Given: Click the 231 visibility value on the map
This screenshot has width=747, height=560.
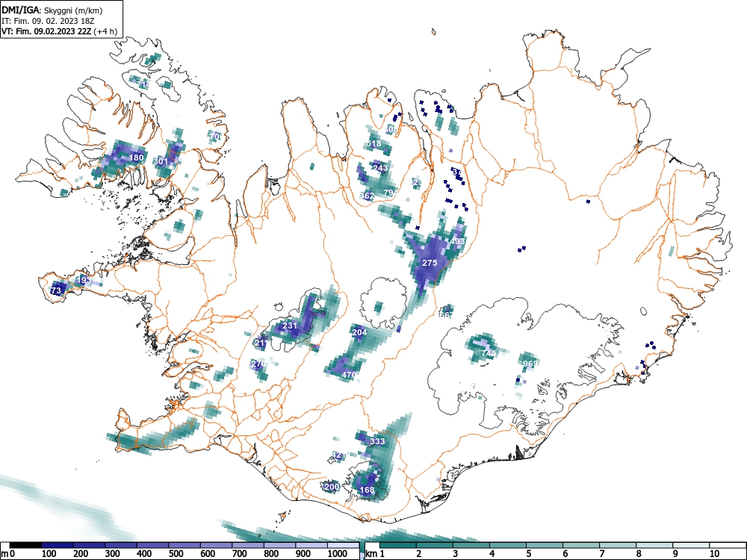Looking at the screenshot, I should 290,326.
